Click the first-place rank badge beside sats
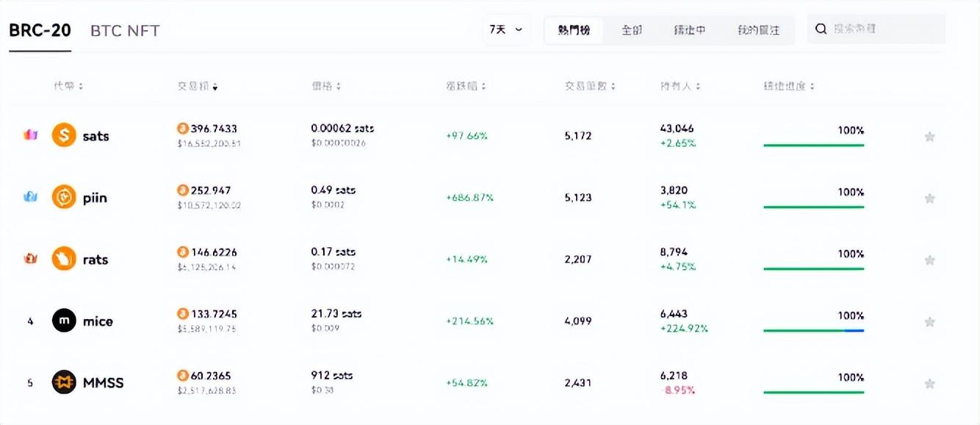The image size is (980, 425). (x=30, y=135)
